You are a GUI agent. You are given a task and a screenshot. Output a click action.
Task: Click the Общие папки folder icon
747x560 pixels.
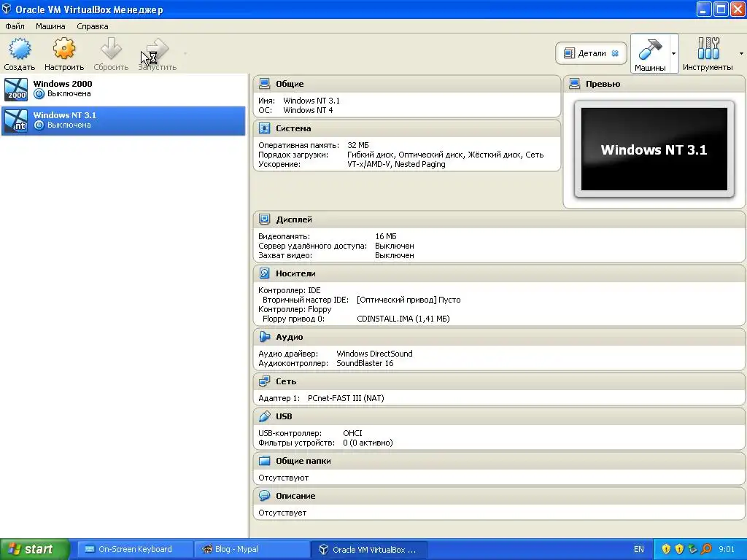(x=264, y=461)
